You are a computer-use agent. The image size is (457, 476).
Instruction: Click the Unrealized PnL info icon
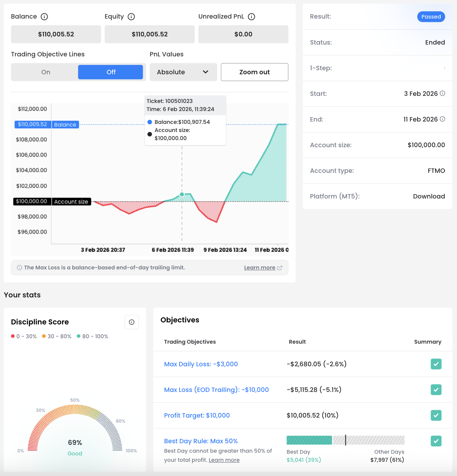click(x=251, y=17)
